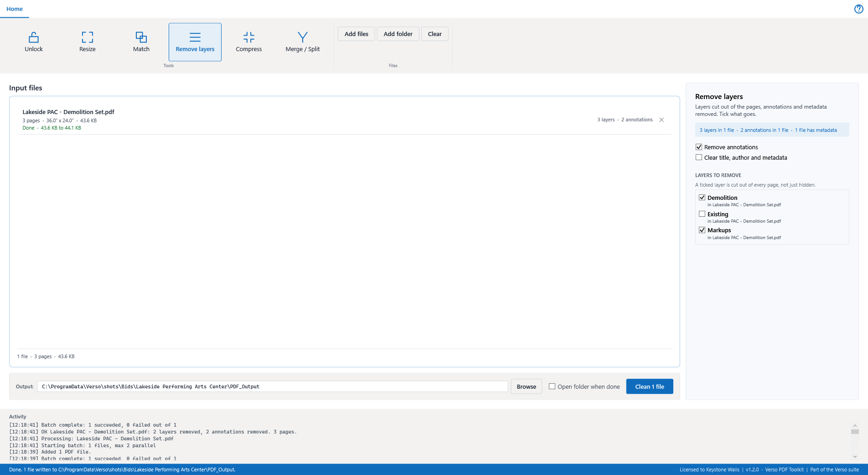The height and width of the screenshot is (475, 868).
Task: Select the Lakeside PAC - Demolition Set.pdf filename
Action: [x=68, y=112]
